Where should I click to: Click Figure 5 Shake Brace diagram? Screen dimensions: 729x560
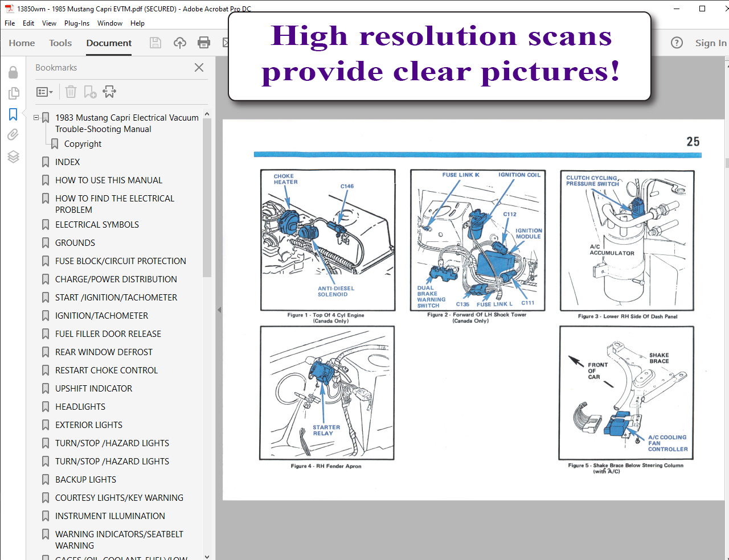[626, 393]
